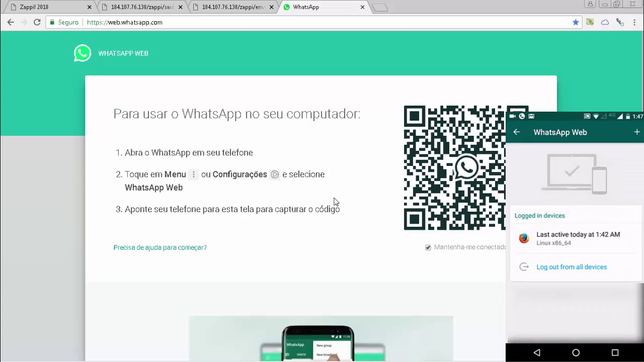This screenshot has height=362, width=644.
Task: Click the Abra o WhatsApp em seu telefone step
Action: coord(189,152)
